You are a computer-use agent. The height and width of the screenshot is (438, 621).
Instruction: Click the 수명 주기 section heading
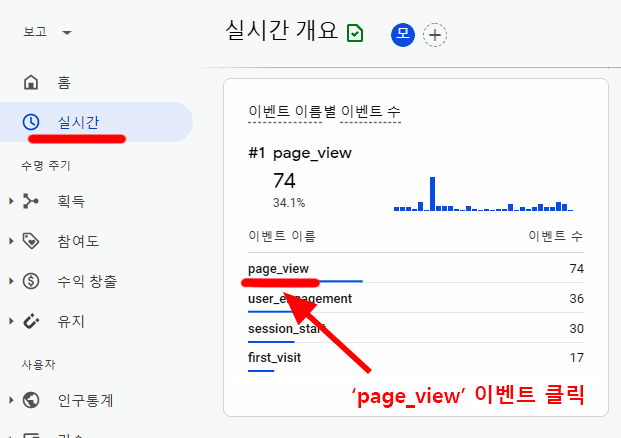click(46, 166)
